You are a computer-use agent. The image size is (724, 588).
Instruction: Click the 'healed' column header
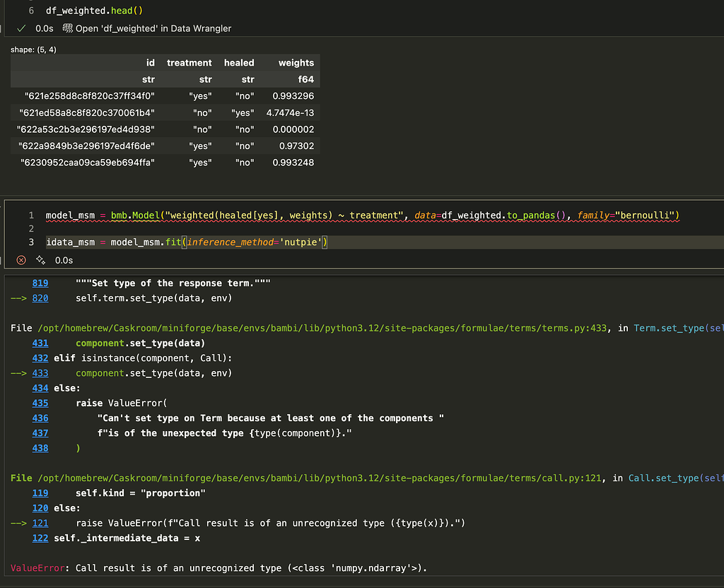(x=239, y=63)
